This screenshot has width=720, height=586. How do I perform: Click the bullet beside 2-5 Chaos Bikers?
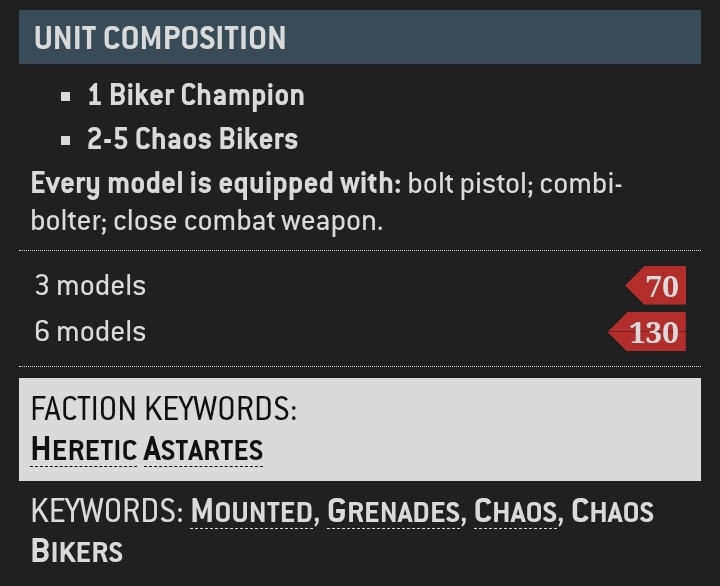[x=65, y=140]
